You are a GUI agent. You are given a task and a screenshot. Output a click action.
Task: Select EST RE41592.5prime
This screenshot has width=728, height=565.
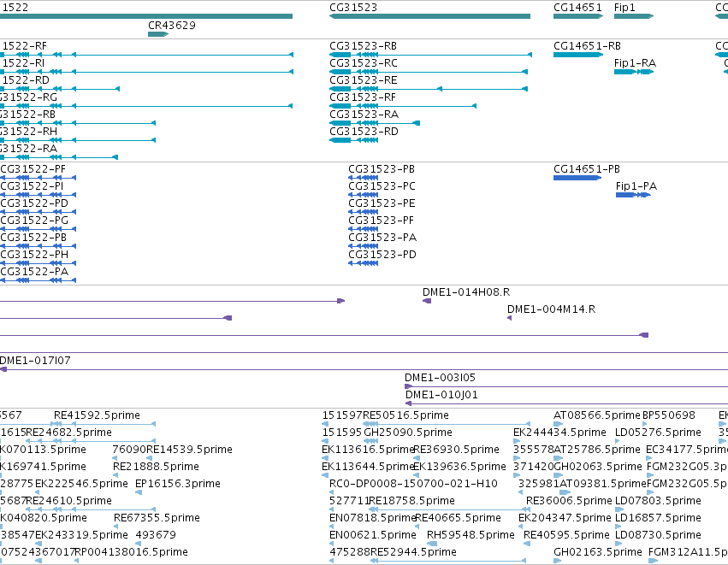[97, 415]
